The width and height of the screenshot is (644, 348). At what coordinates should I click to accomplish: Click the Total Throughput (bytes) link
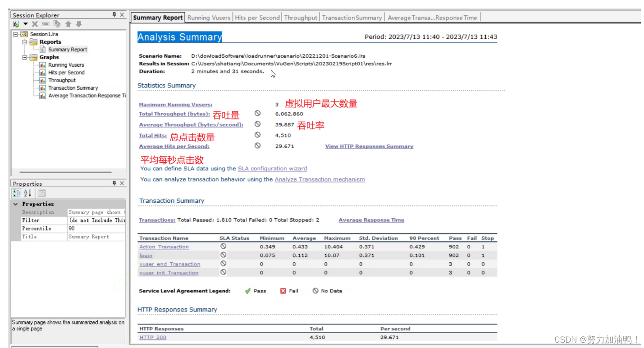tap(174, 114)
